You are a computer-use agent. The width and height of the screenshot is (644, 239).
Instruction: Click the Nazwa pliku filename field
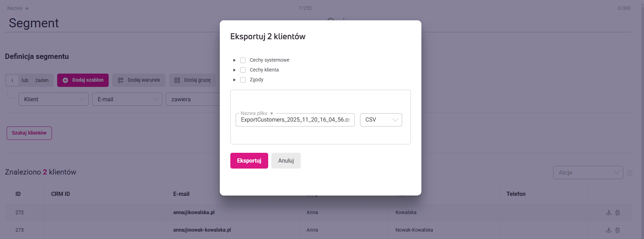click(295, 120)
